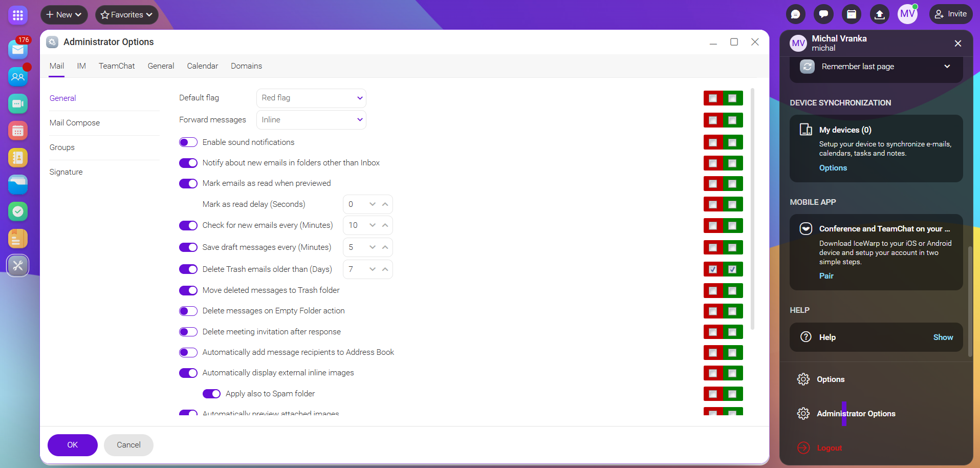
Task: Toggle Automatically add recipients to Address Book
Action: pyautogui.click(x=188, y=352)
